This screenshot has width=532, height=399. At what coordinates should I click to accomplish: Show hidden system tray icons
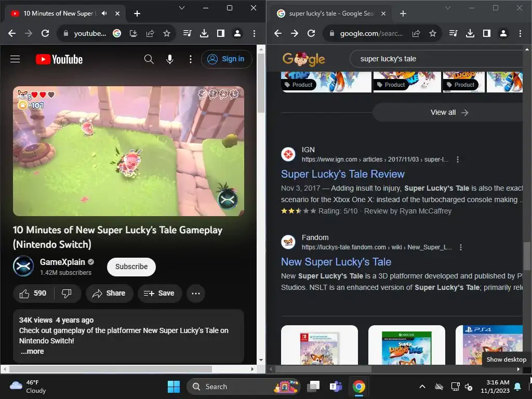click(422, 387)
